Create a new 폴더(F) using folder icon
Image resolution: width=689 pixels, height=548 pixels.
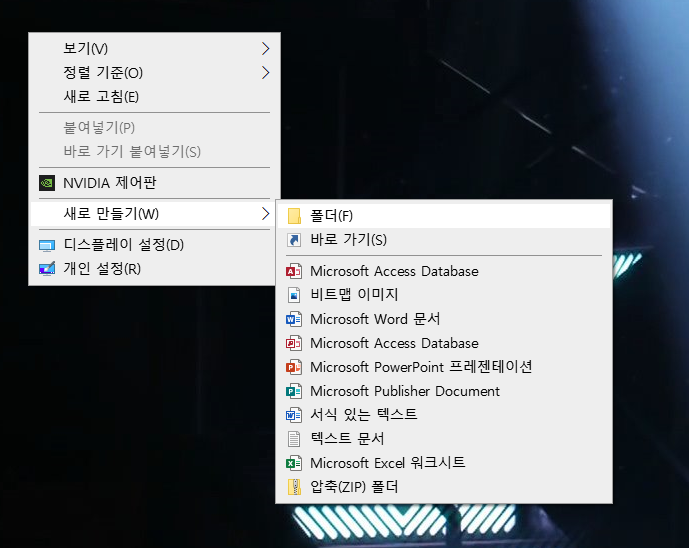294,216
